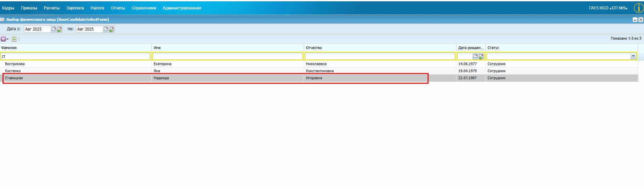Click the patronymic cell 'Николаевна'

316,64
